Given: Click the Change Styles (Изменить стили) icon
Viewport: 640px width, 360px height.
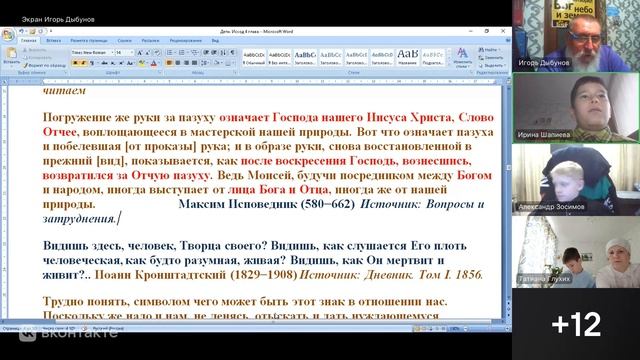Looking at the screenshot, I should coord(462,57).
